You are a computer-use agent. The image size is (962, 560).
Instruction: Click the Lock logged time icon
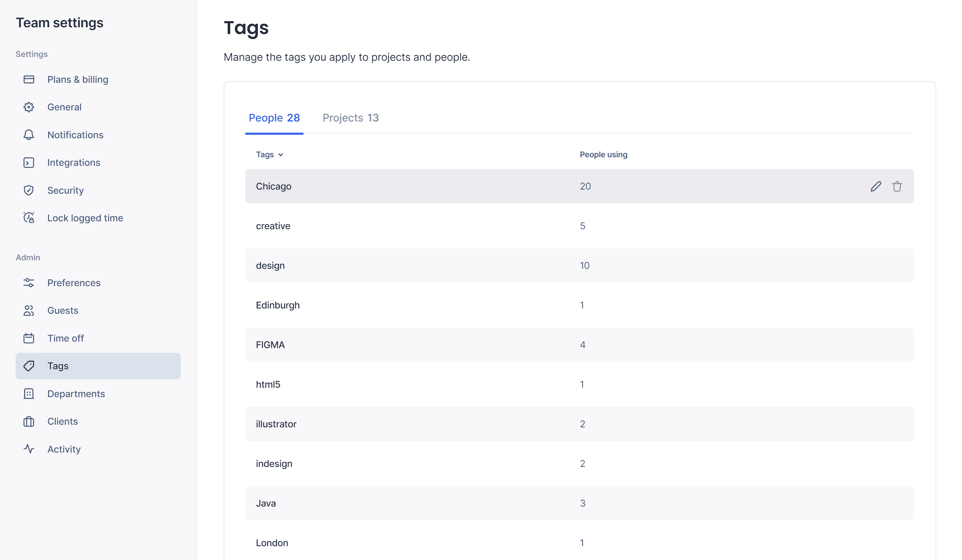(x=29, y=218)
